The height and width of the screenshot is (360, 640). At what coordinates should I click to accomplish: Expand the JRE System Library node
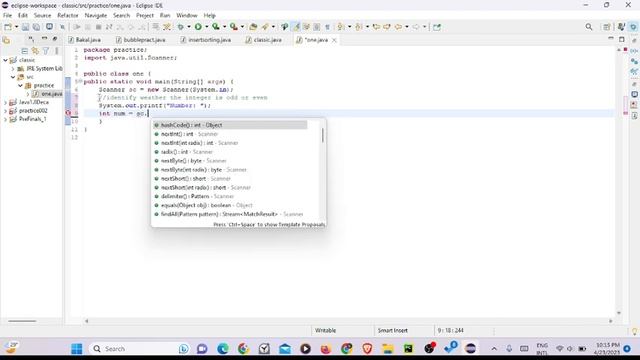13,69
